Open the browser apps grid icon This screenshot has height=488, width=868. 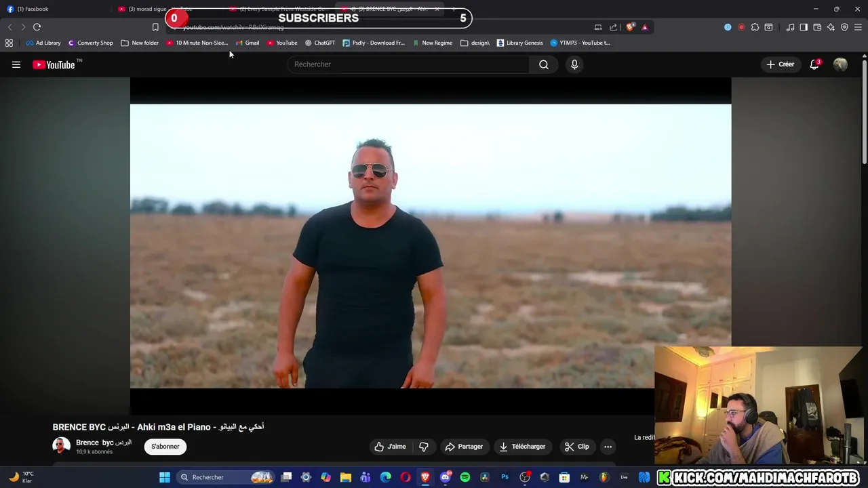(9, 43)
